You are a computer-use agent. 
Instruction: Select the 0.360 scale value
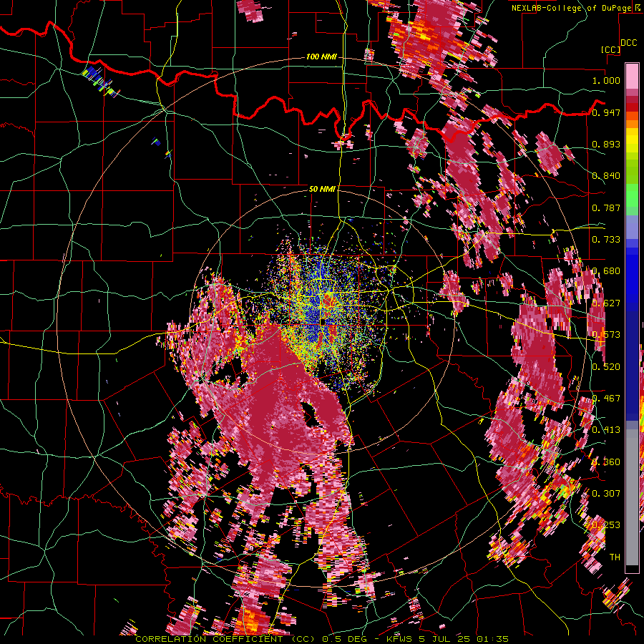point(606,462)
